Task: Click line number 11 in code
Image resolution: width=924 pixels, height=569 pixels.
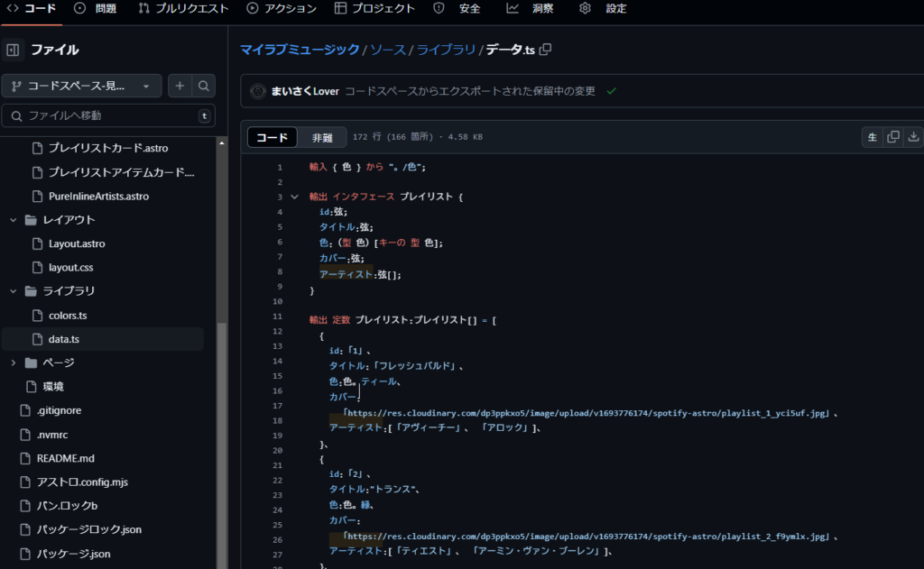Action: tap(277, 317)
